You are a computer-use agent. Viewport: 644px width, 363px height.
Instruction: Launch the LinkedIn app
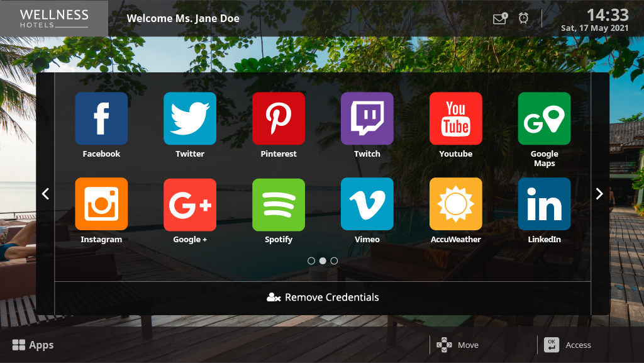(544, 204)
